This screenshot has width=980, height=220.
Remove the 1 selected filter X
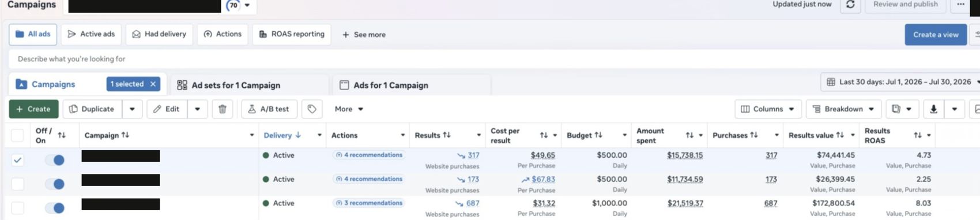click(x=153, y=84)
